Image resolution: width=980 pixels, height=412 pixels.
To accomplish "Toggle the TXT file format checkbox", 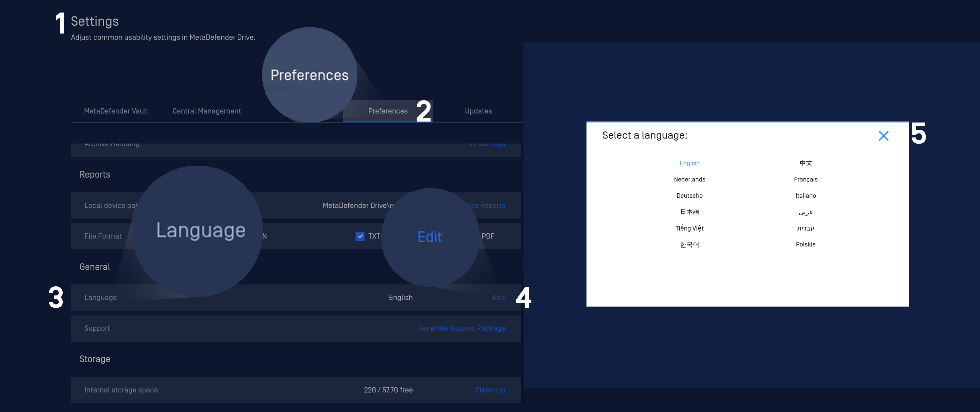I will tap(360, 237).
